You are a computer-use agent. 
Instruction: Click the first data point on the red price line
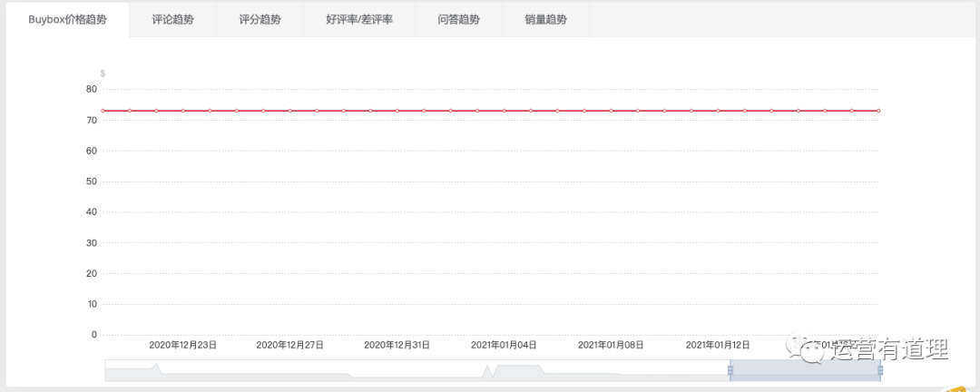pos(103,111)
